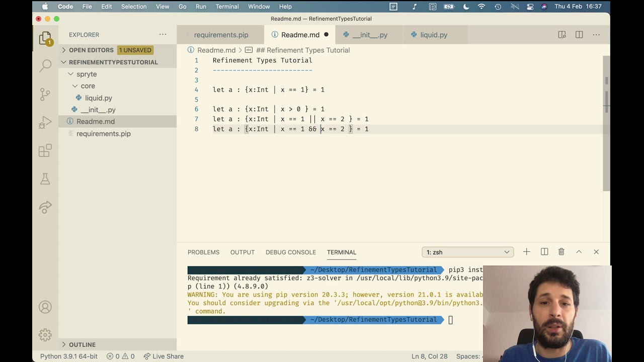This screenshot has height=362, width=644.
Task: Switch to the liquid.py editor tab
Action: coord(433,35)
